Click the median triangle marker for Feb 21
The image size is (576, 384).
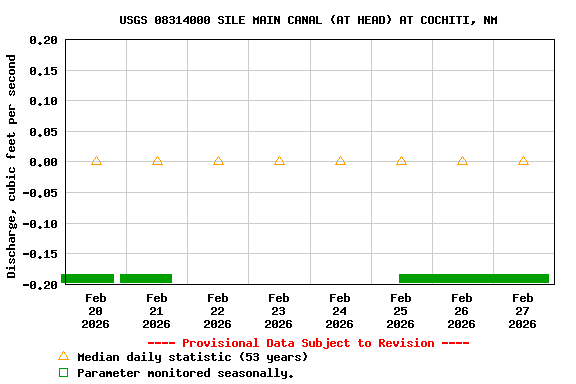point(157,161)
